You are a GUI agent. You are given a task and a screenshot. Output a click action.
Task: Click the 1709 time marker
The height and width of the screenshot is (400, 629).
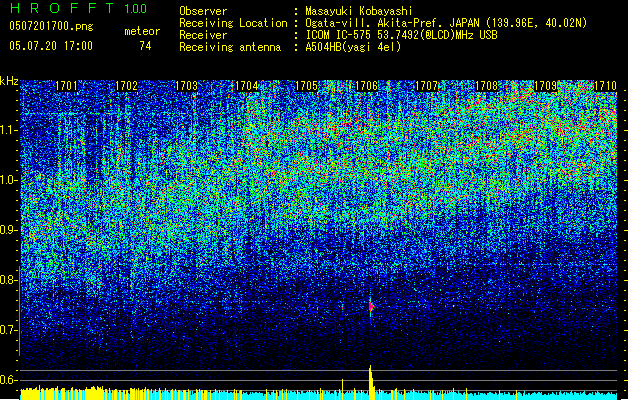pos(546,86)
